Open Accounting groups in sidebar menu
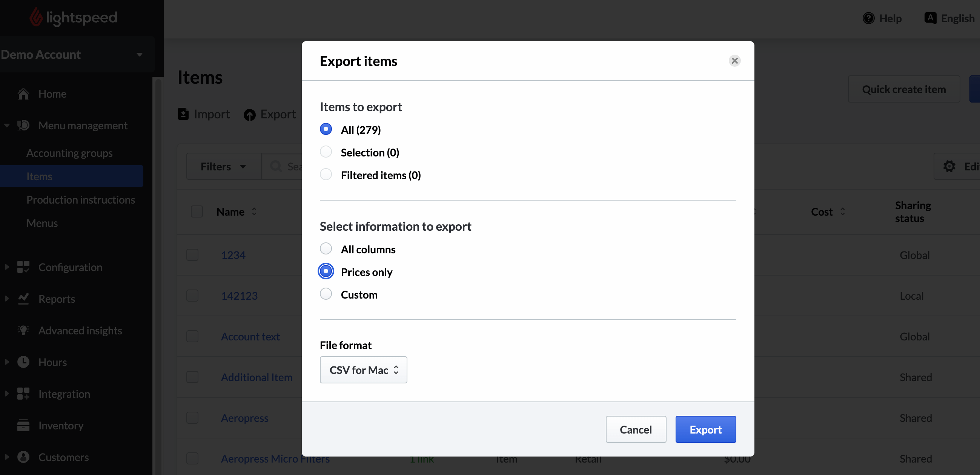Viewport: 980px width, 475px height. pyautogui.click(x=70, y=153)
